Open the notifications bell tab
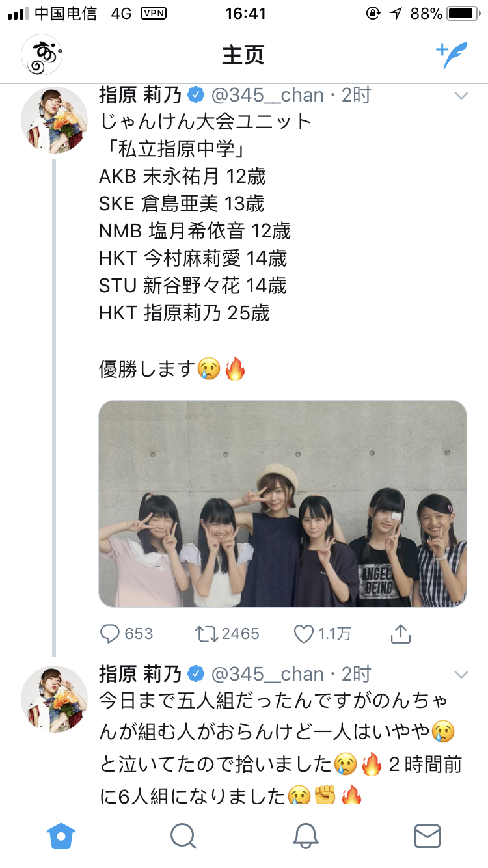The height and width of the screenshot is (868, 488). point(305,835)
